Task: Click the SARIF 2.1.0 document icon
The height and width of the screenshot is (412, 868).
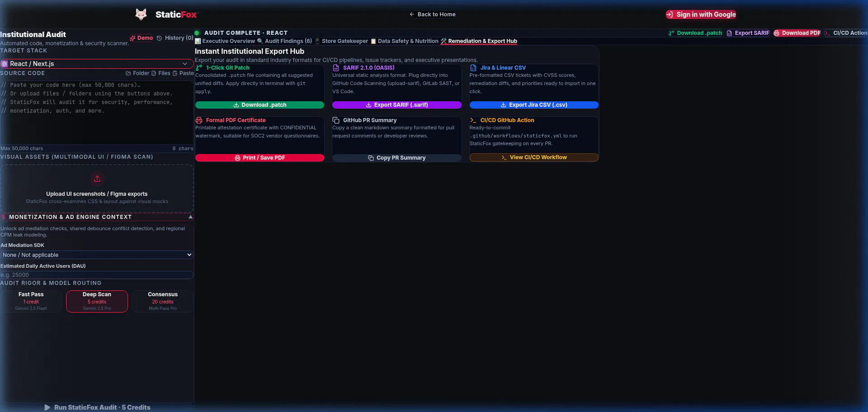Action: (x=336, y=68)
